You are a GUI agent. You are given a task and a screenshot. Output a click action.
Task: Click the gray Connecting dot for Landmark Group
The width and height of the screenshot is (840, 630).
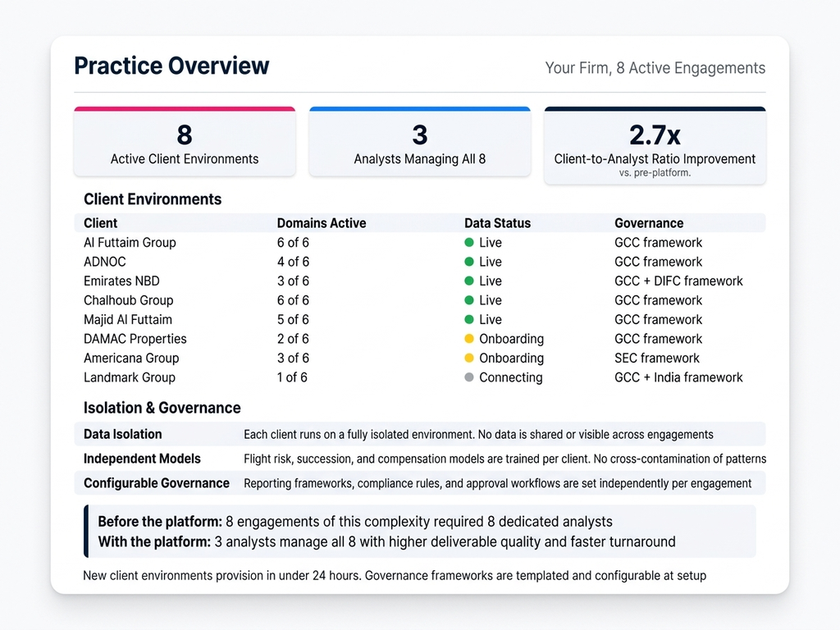coord(469,377)
